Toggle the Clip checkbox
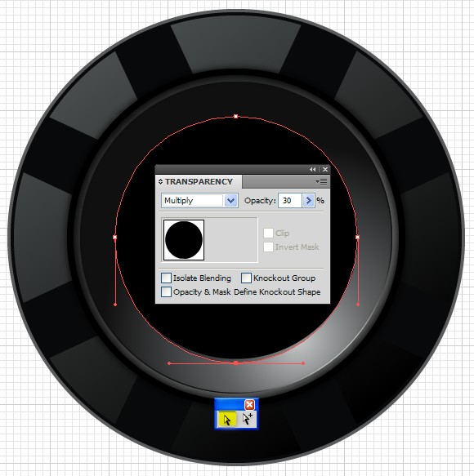 (x=268, y=234)
